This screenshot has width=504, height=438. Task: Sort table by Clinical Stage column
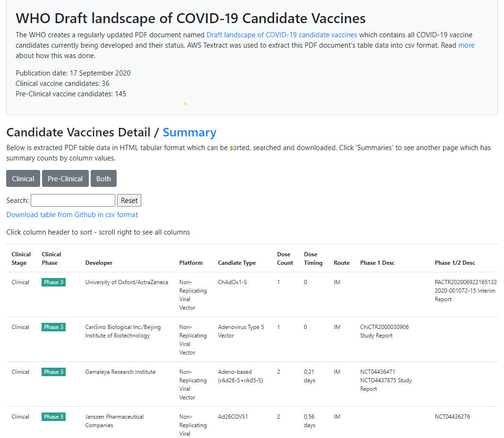[x=21, y=259]
